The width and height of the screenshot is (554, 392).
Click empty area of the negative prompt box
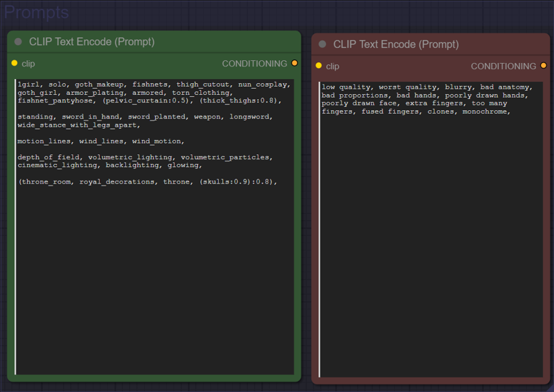tap(429, 242)
